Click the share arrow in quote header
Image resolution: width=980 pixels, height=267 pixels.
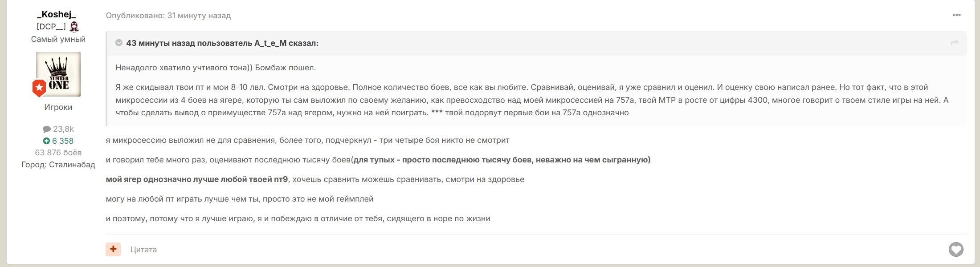tap(955, 43)
